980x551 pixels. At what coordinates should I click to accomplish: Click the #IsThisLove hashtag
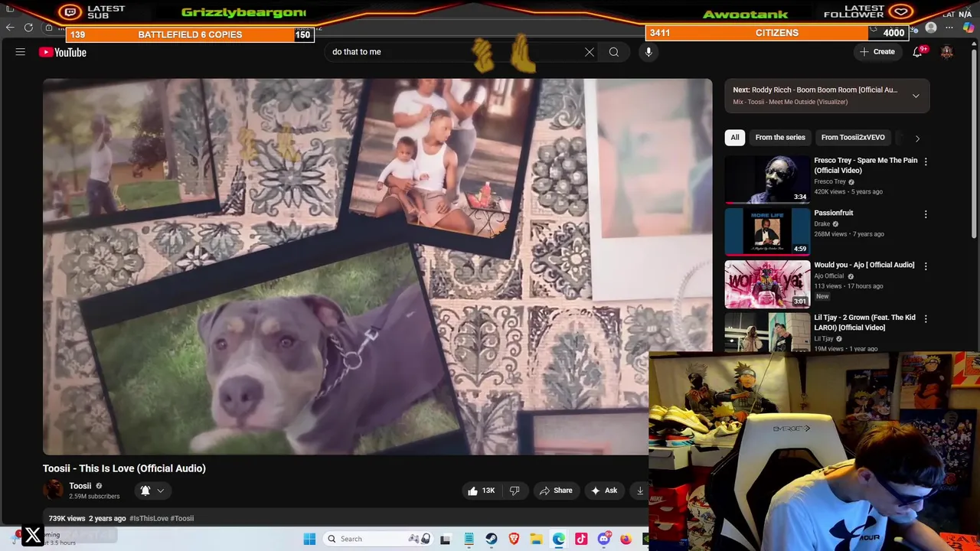(x=149, y=518)
